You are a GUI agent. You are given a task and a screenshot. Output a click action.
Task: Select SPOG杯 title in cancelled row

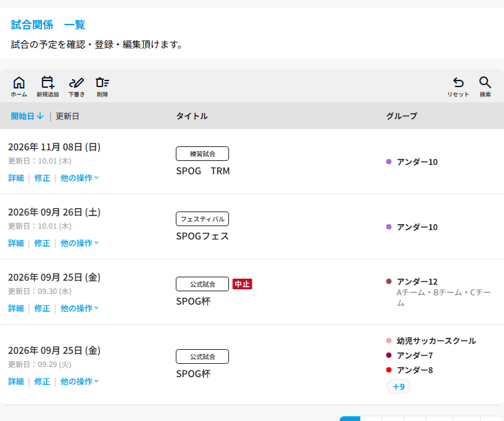(193, 301)
